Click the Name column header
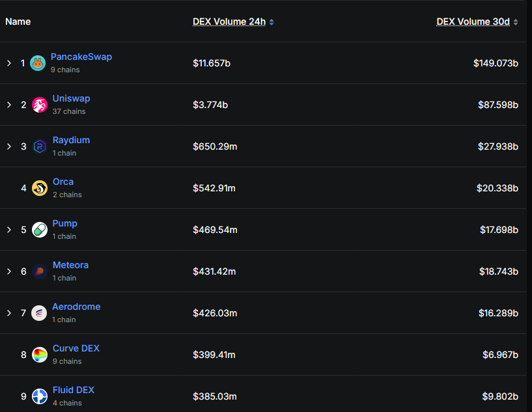 point(18,21)
